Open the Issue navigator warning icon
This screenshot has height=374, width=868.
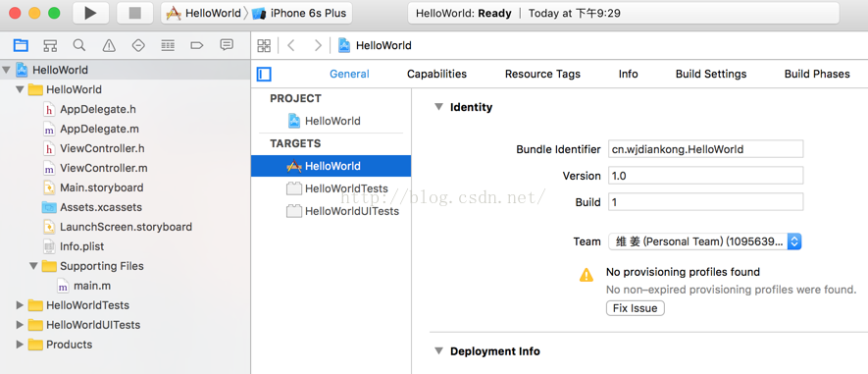pyautogui.click(x=109, y=45)
